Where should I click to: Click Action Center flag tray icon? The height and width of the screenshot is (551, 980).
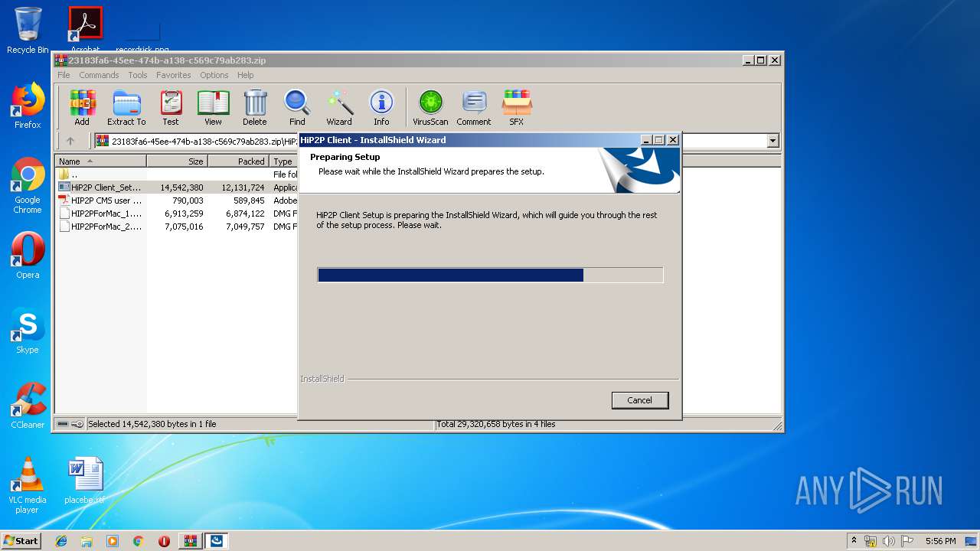click(907, 541)
